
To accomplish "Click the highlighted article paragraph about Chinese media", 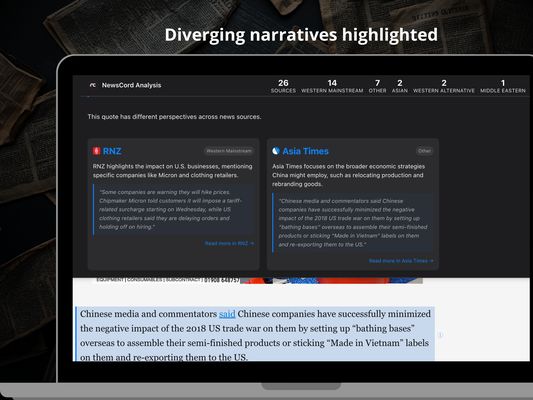I will (255, 335).
